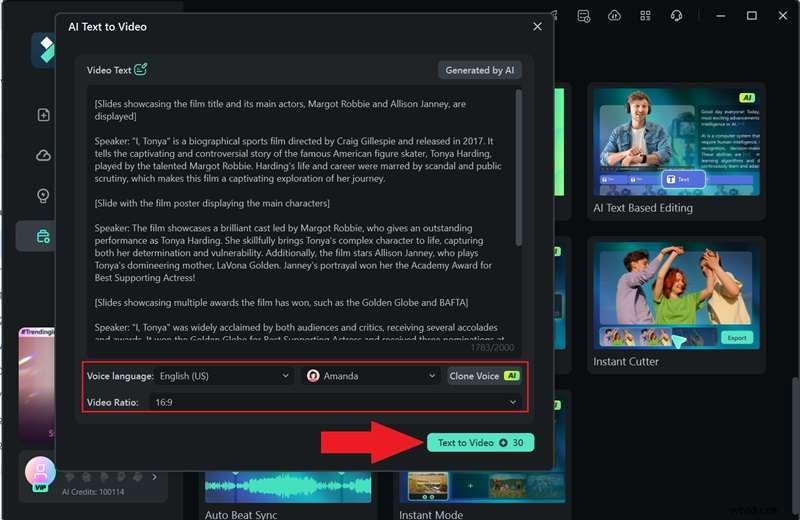Viewport: 800px width, 520px height.
Task: Open the Voice language English (US) dropdown
Action: [224, 376]
